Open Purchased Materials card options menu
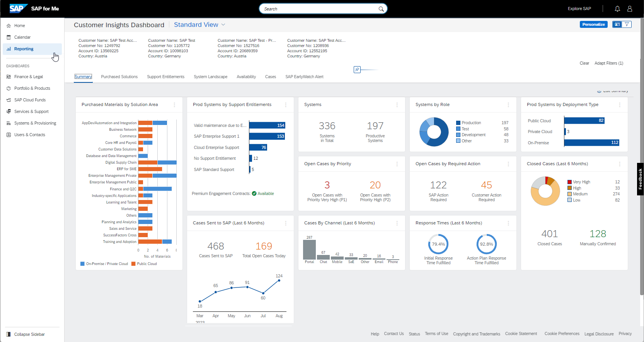Screen dimensions: 644x342 (174, 105)
